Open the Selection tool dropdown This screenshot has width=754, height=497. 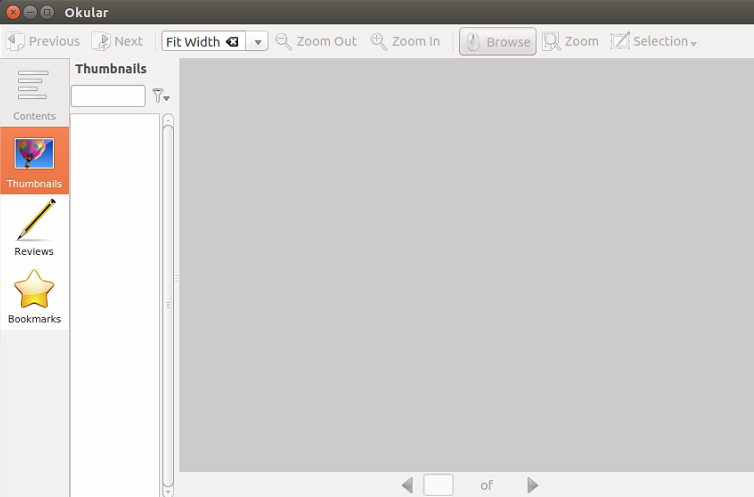[x=653, y=41]
